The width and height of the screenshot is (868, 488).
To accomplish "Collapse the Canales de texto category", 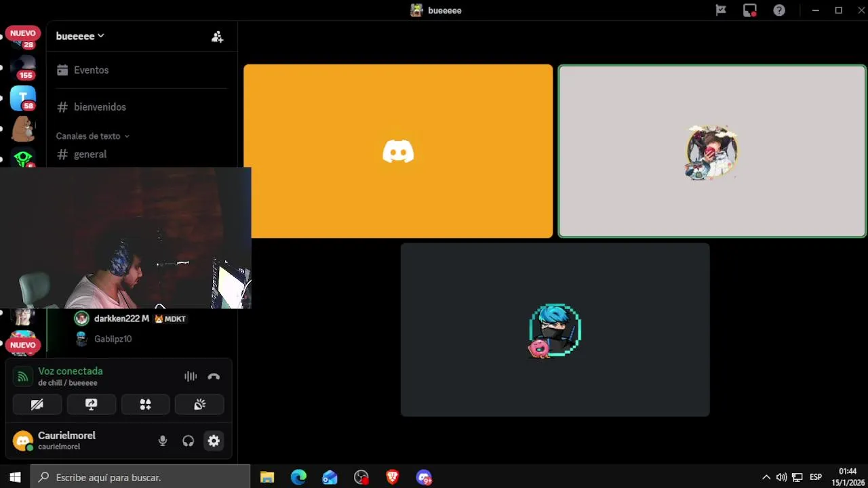I will tap(92, 136).
